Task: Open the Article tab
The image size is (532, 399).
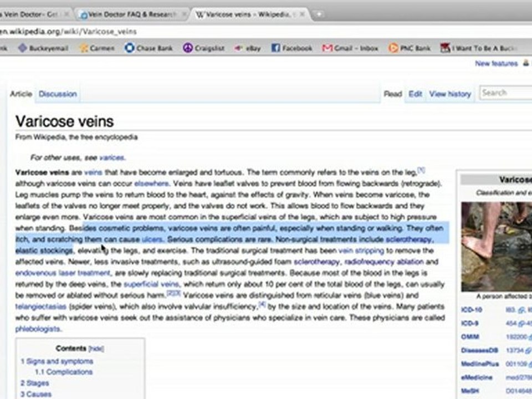Action: (21, 94)
